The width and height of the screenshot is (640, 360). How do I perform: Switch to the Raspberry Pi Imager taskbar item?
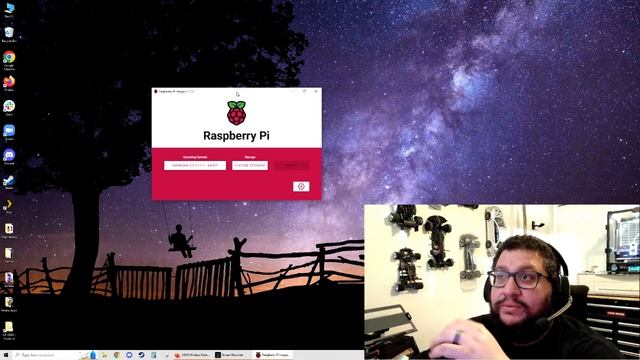coord(273,355)
